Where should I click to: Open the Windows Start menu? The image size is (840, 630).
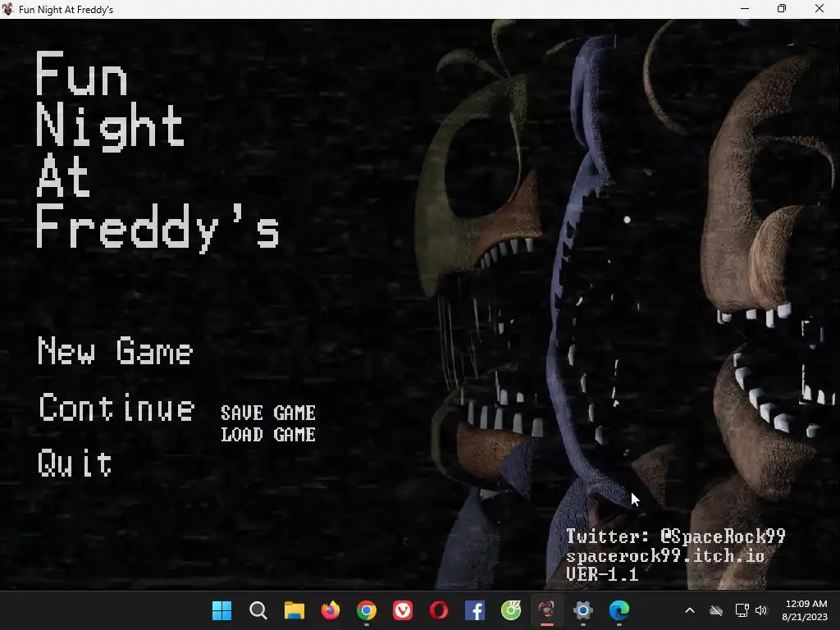[x=221, y=610]
